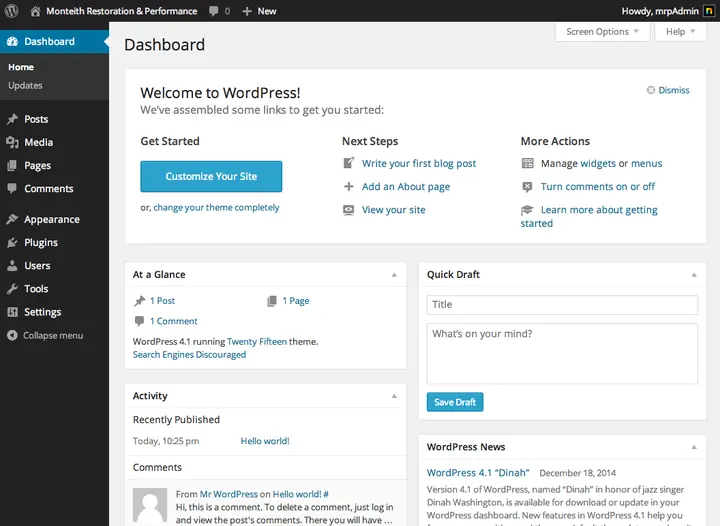Collapse the At a Glance panel
Viewport: 720px width, 526px height.
(394, 275)
